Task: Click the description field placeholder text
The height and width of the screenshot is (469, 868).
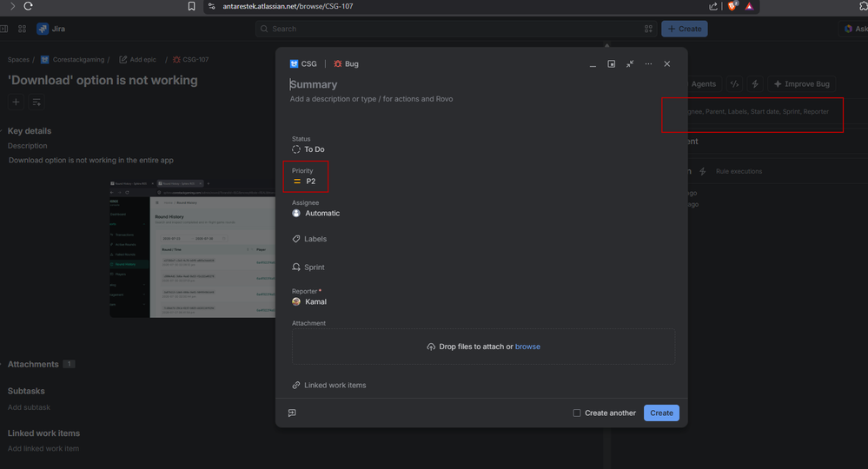Action: [x=372, y=99]
